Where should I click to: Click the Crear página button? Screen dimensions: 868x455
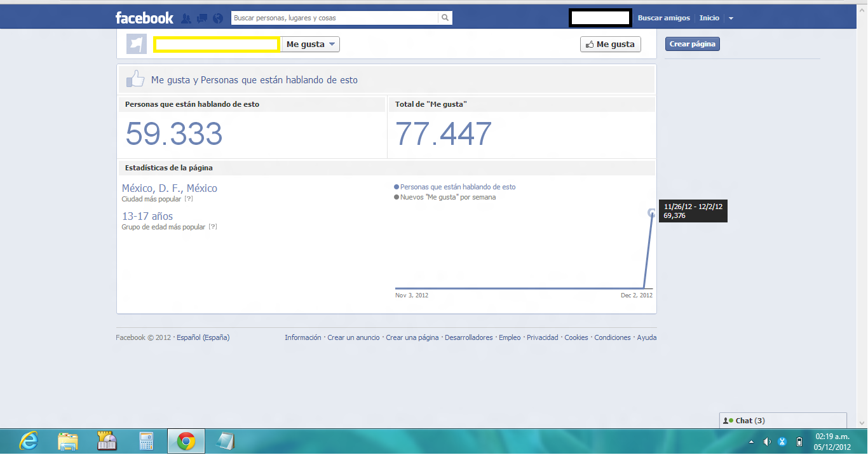[693, 44]
